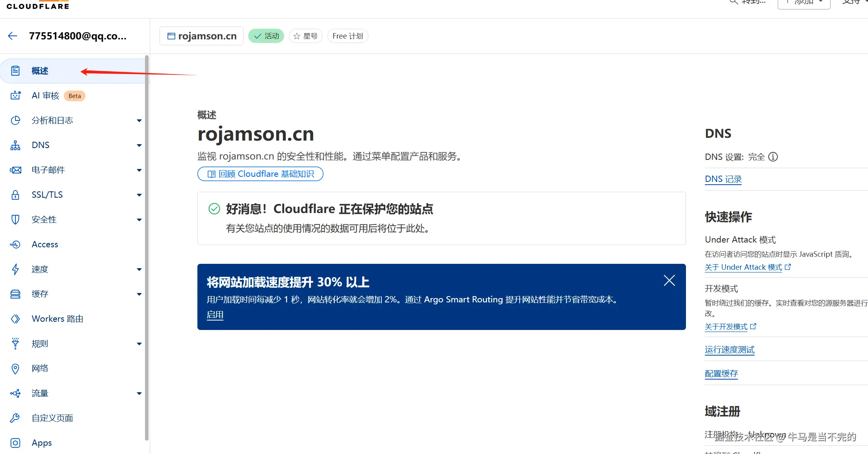The image size is (868, 454).
Task: Open the 关于开发模式 link
Action: [x=726, y=327]
